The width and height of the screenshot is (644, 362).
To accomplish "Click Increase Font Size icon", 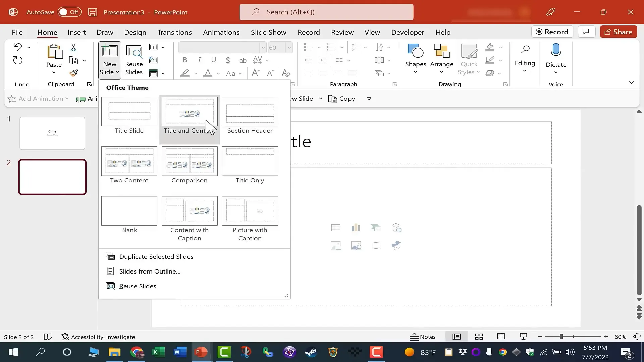I will click(256, 73).
